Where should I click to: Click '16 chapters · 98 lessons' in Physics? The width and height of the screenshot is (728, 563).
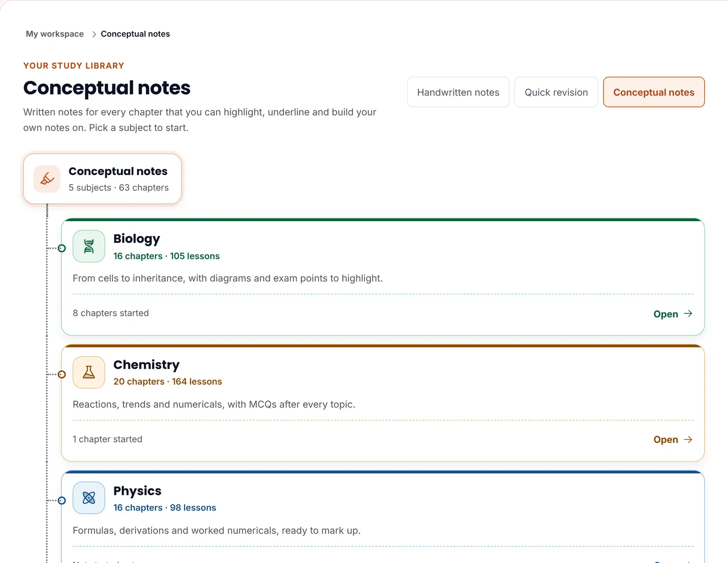165,508
